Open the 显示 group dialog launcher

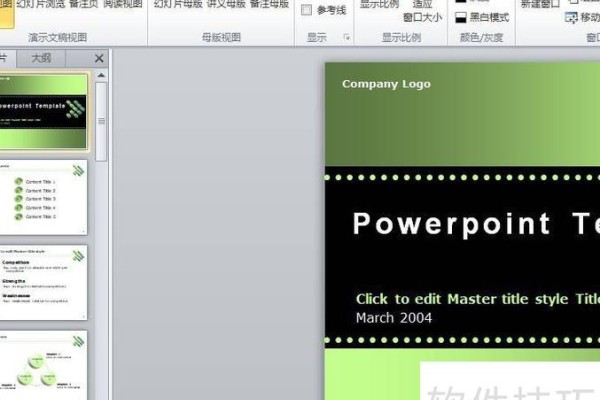[346, 37]
